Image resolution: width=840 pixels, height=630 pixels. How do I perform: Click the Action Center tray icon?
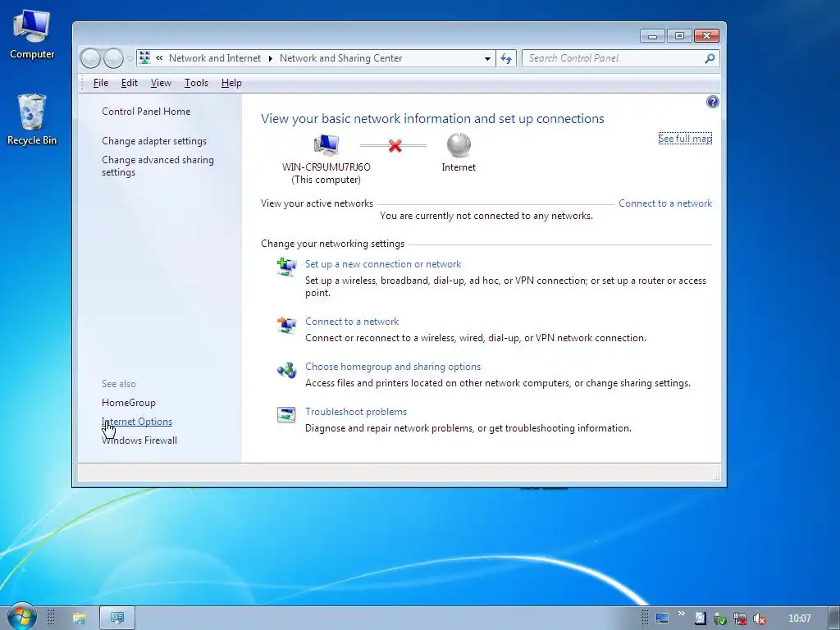pos(700,619)
